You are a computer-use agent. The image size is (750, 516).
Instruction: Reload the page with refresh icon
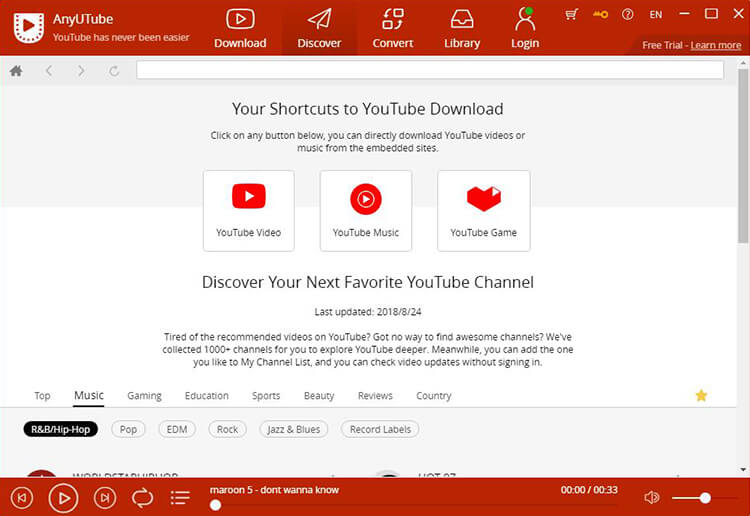114,71
